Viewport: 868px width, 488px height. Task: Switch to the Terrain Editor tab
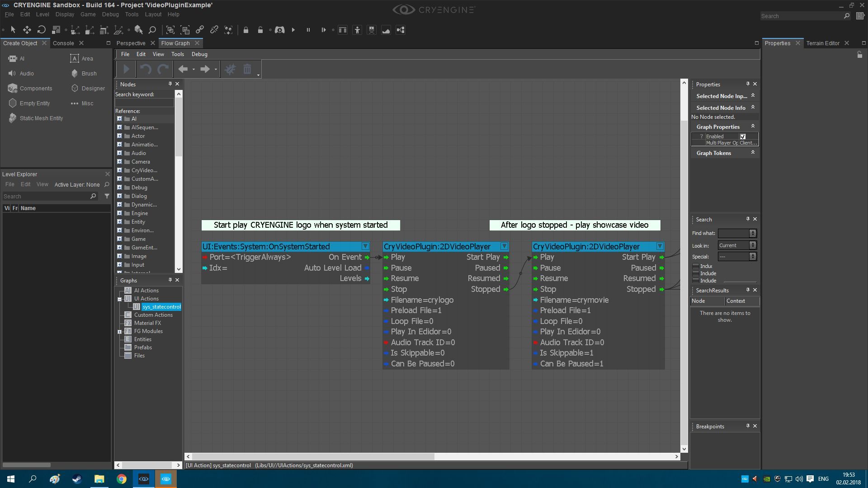point(823,43)
